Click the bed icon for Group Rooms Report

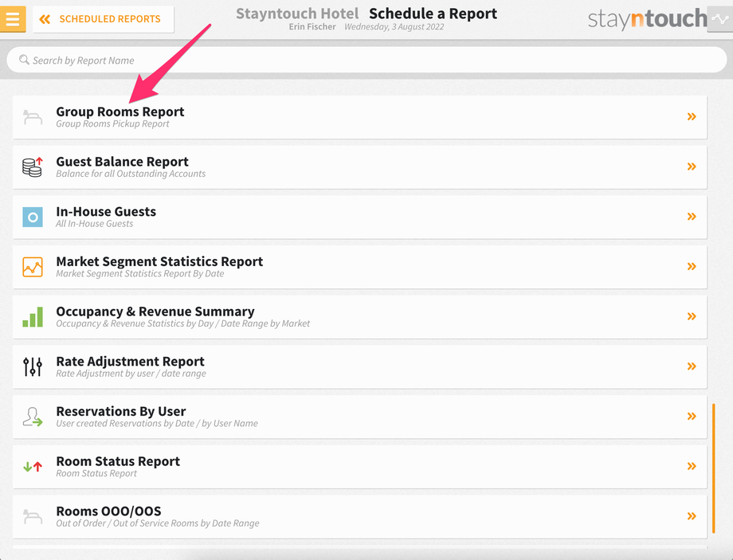click(33, 117)
